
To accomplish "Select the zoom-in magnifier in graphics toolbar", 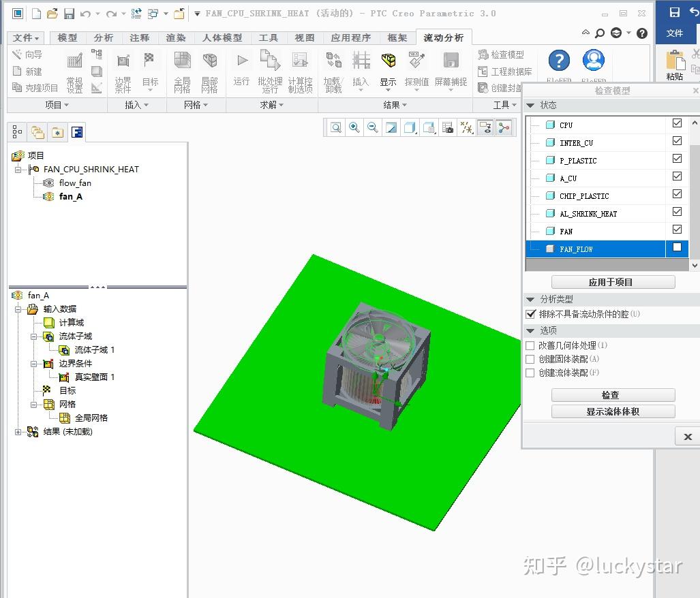I will tap(353, 127).
